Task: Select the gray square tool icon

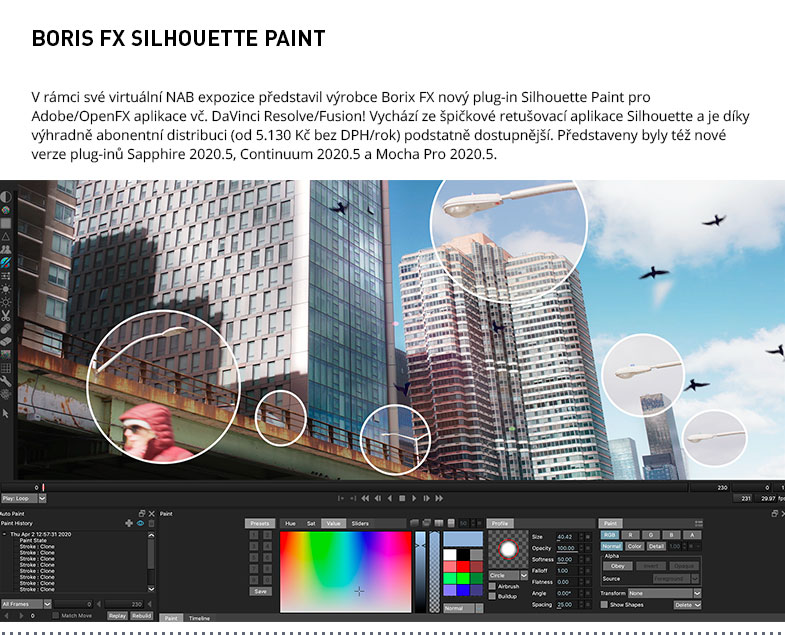Action: click(6, 223)
